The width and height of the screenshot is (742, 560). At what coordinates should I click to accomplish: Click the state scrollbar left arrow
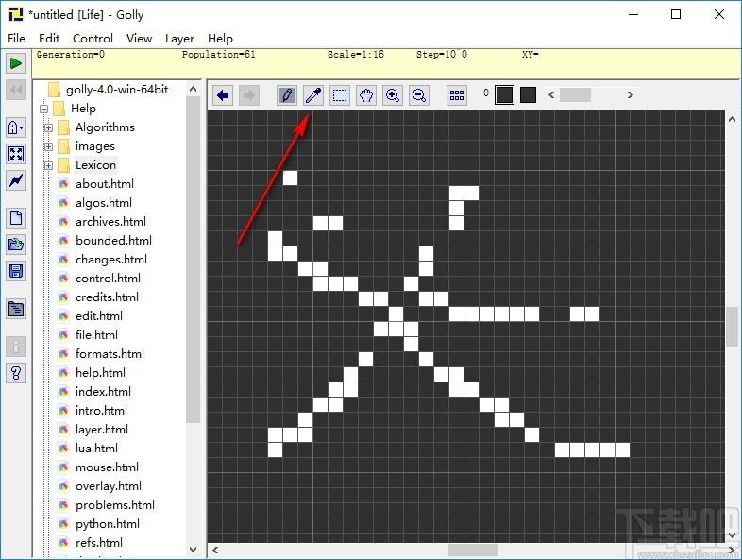tap(551, 94)
